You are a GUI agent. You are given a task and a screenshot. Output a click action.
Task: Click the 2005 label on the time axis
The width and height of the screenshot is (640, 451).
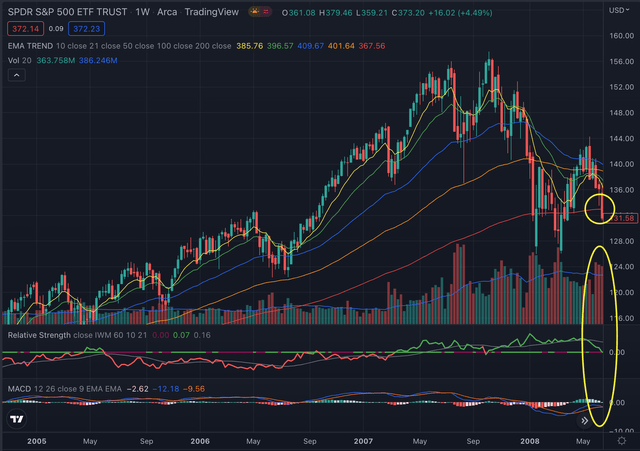tap(36, 441)
